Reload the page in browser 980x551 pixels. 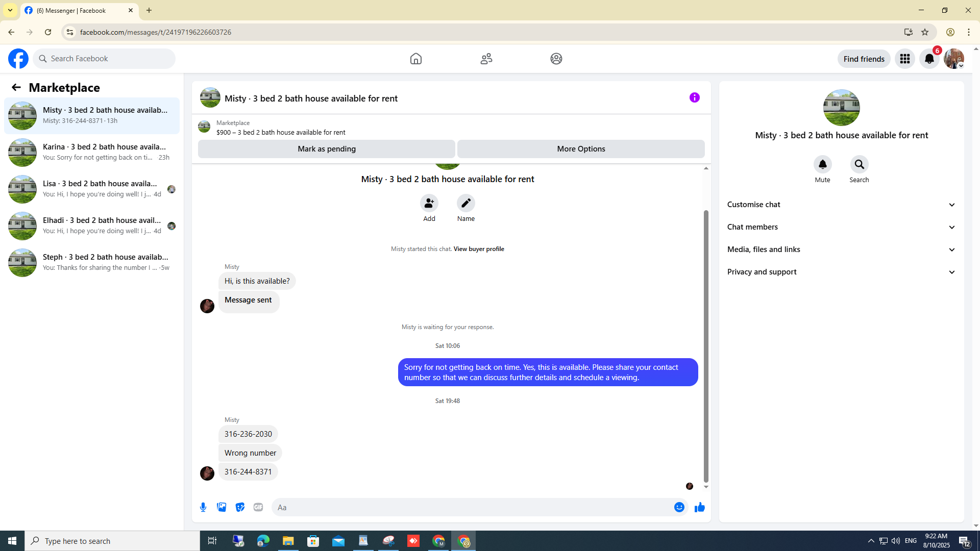48,32
